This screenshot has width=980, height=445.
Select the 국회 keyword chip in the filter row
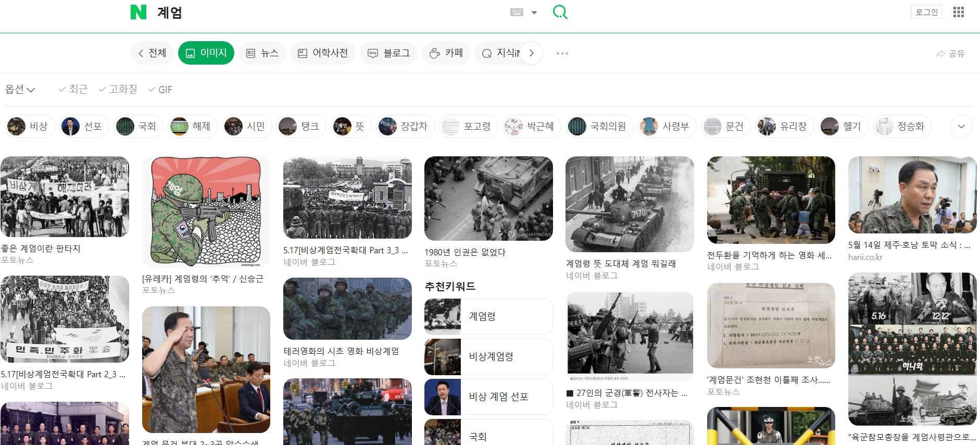(x=137, y=127)
